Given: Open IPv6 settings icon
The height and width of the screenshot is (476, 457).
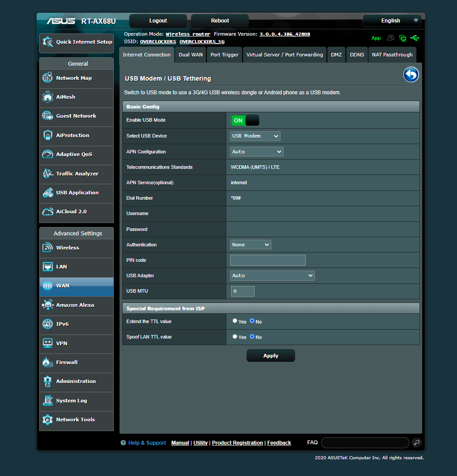Looking at the screenshot, I should click(x=47, y=324).
